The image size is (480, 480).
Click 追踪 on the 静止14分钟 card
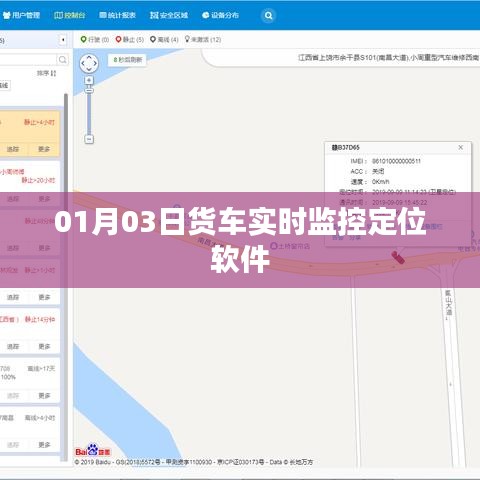[x=13, y=346]
